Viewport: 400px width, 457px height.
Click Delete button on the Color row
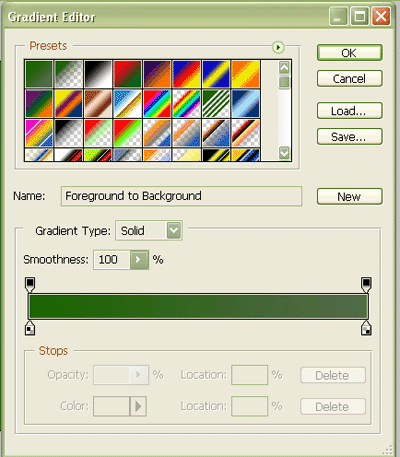point(333,407)
